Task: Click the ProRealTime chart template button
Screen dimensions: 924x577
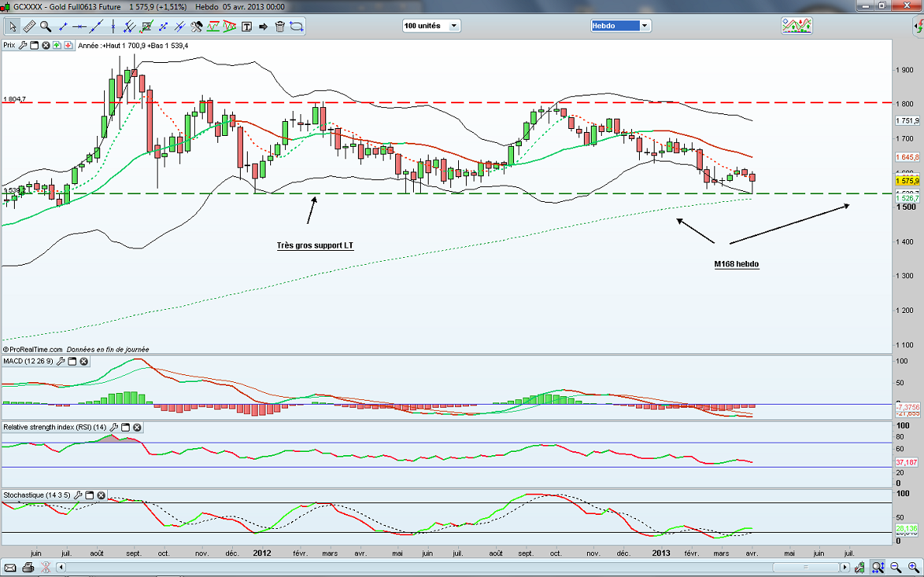Action: coord(797,26)
